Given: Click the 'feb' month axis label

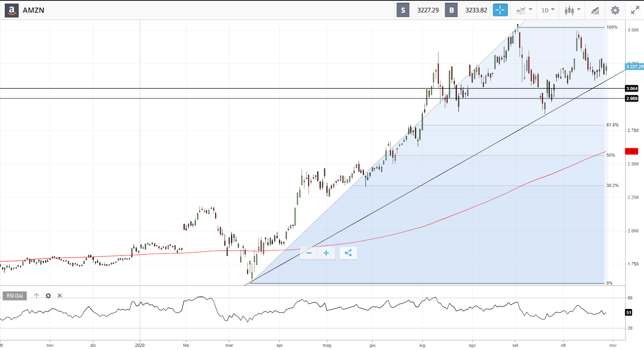Looking at the screenshot, I should [x=186, y=345].
